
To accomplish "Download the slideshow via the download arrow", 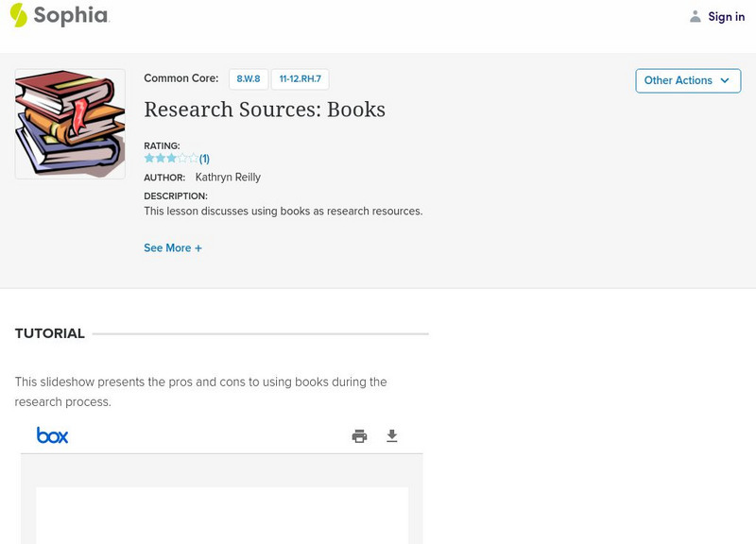I will coord(392,436).
